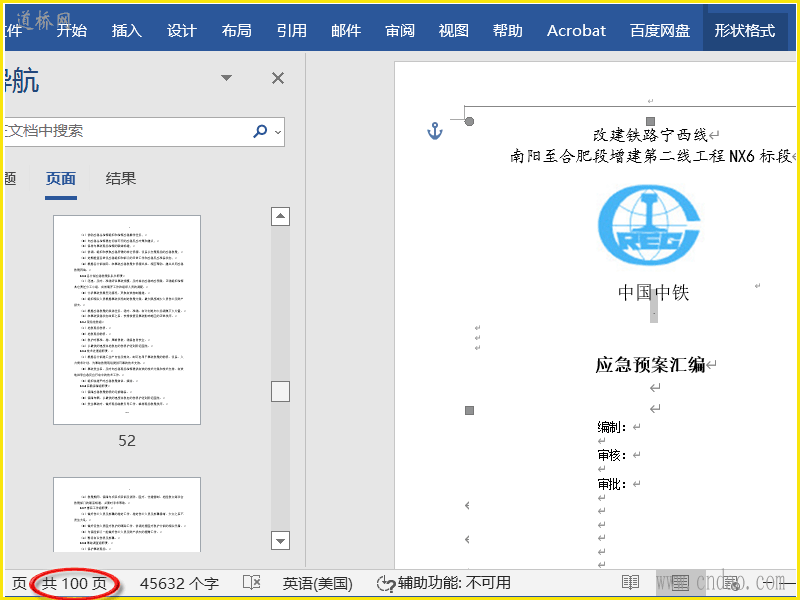Switch to the 形状格式 tab

(744, 31)
